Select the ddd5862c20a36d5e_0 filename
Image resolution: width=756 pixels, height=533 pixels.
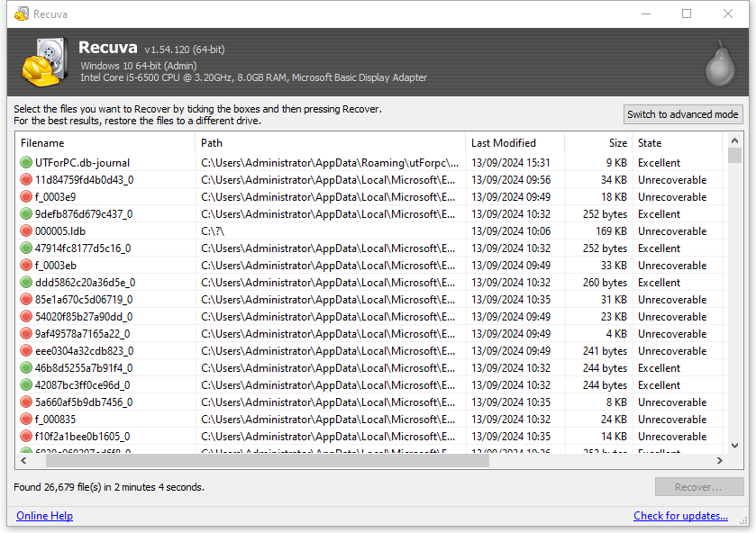tap(86, 283)
